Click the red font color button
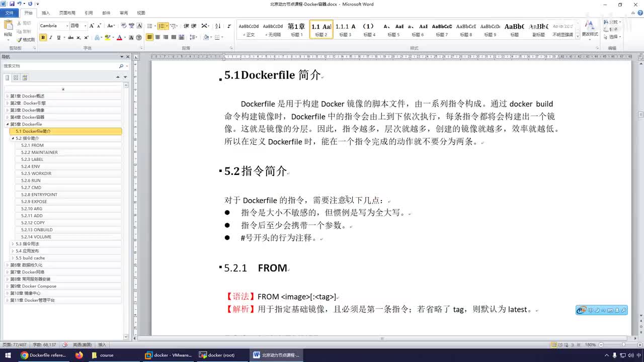 (x=119, y=37)
